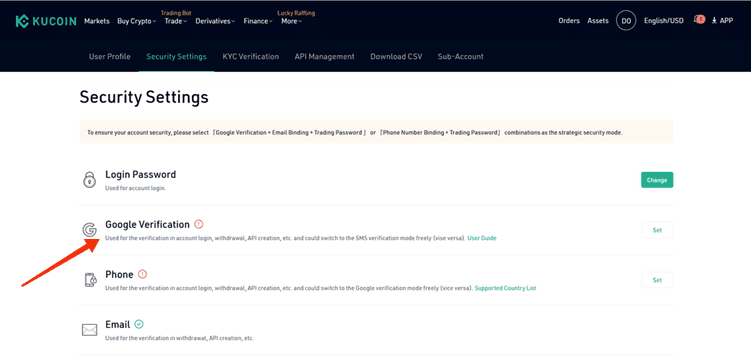Switch to the KYC Verification tab
751x362 pixels.
[250, 57]
